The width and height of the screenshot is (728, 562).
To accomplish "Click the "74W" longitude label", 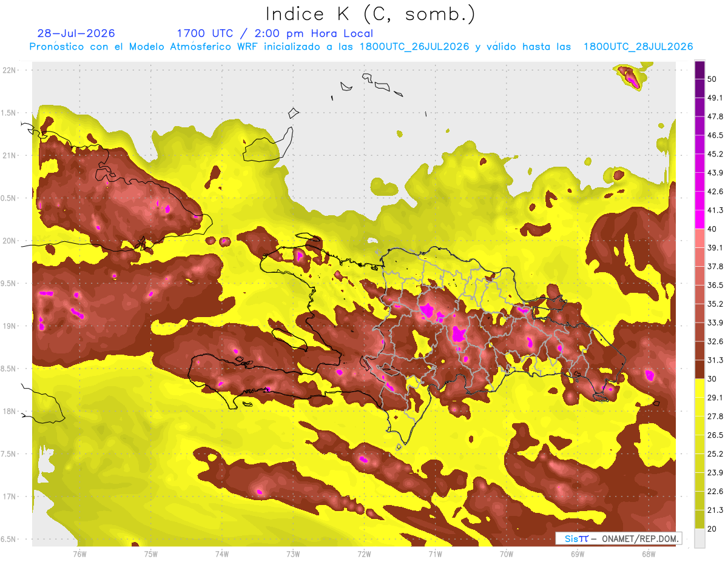I will pyautogui.click(x=222, y=554).
